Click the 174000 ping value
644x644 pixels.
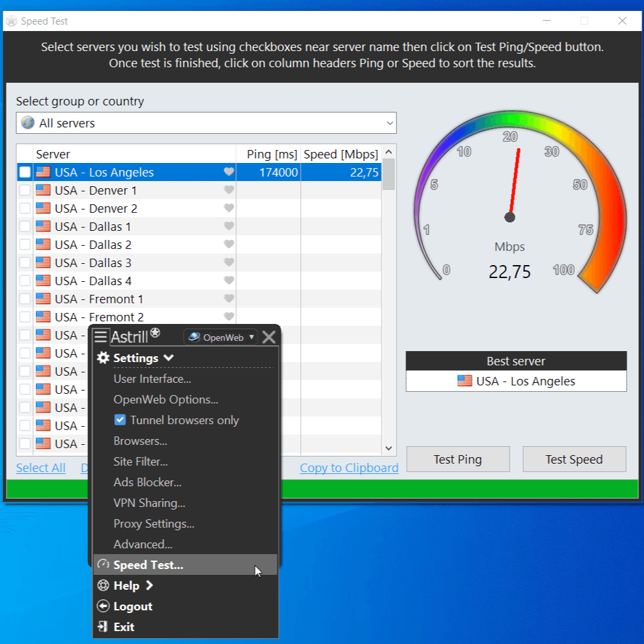click(x=279, y=172)
